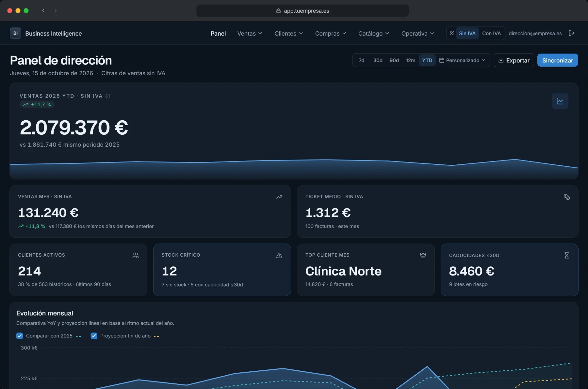Viewport: 588px width, 389px height.
Task: Select the Sin IVA option
Action: click(467, 33)
